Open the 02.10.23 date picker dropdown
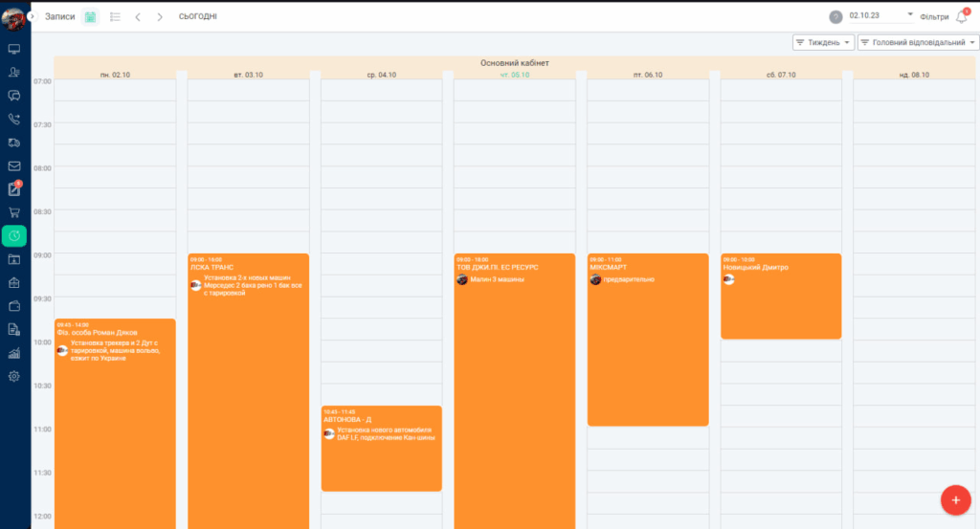The image size is (980, 529). click(880, 15)
